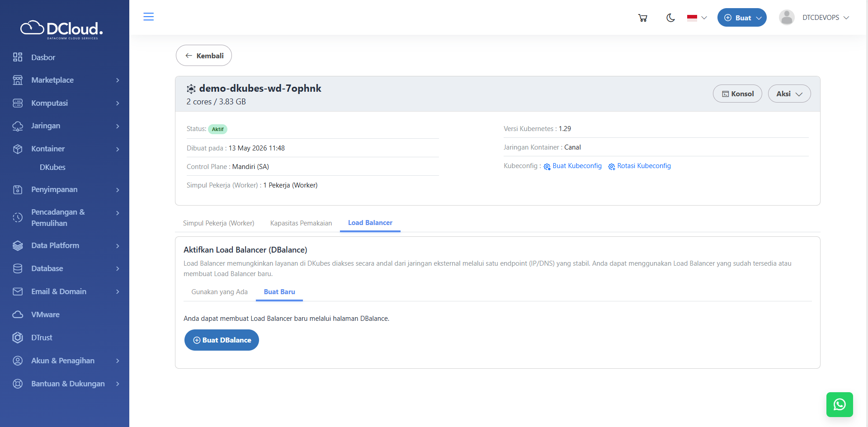
Task: Click the user avatar icon
Action: [x=787, y=18]
